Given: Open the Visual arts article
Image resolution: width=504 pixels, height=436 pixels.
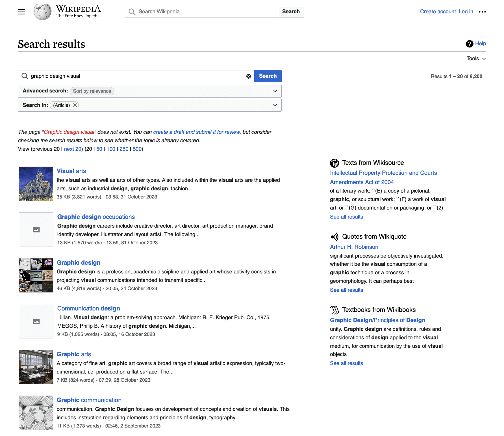Looking at the screenshot, I should (71, 171).
